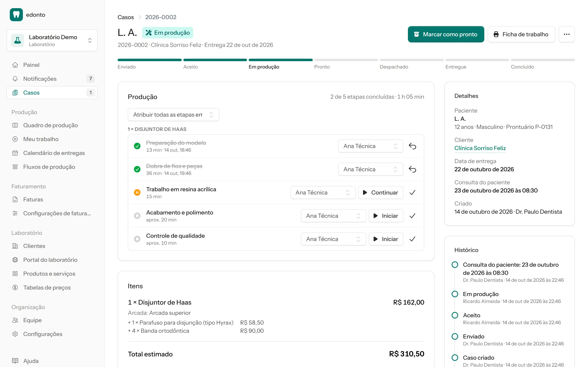Image resolution: width=588 pixels, height=367 pixels.
Task: Expand the Laboratório Demo organization switcher
Action: 52,40
